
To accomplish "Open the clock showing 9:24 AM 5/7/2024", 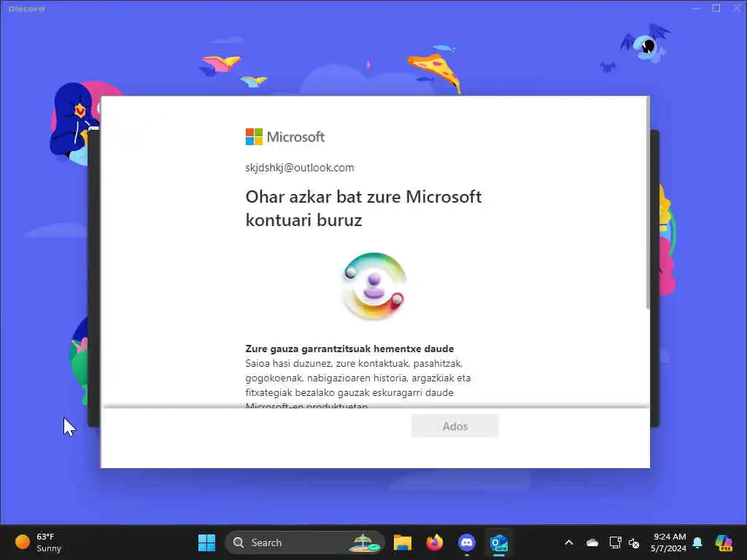I will click(669, 542).
